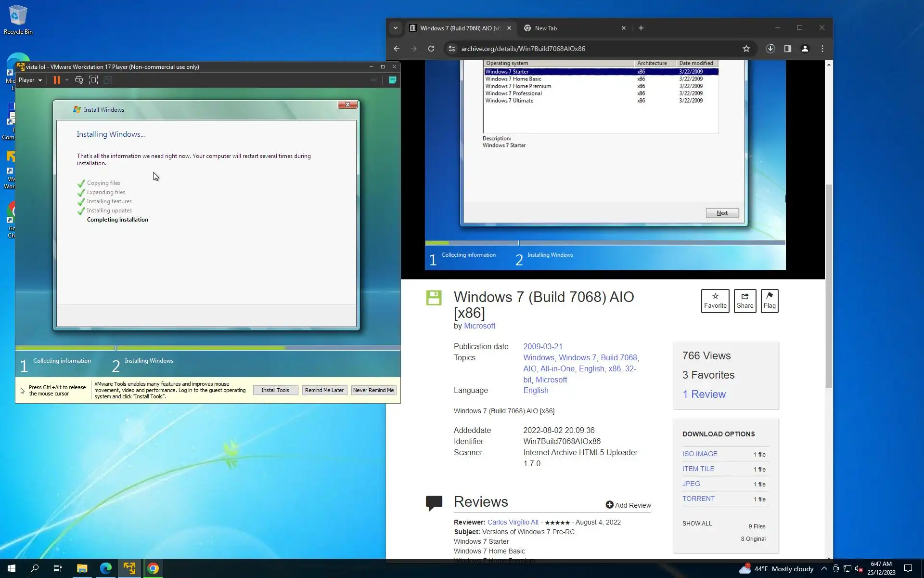The width and height of the screenshot is (924, 578).
Task: Open ISO IMAGE download link
Action: (x=700, y=454)
